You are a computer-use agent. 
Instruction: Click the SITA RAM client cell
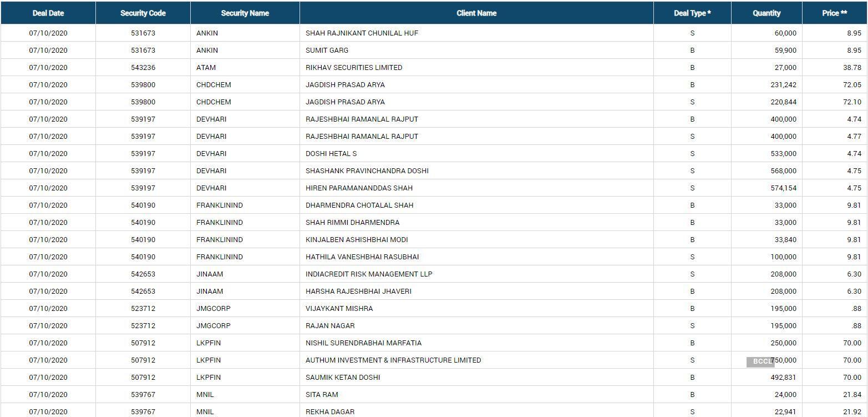click(321, 394)
